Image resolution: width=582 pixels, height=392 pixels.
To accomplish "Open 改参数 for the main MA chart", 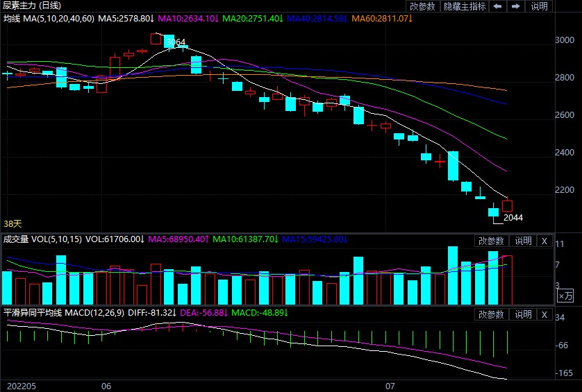I will point(423,6).
